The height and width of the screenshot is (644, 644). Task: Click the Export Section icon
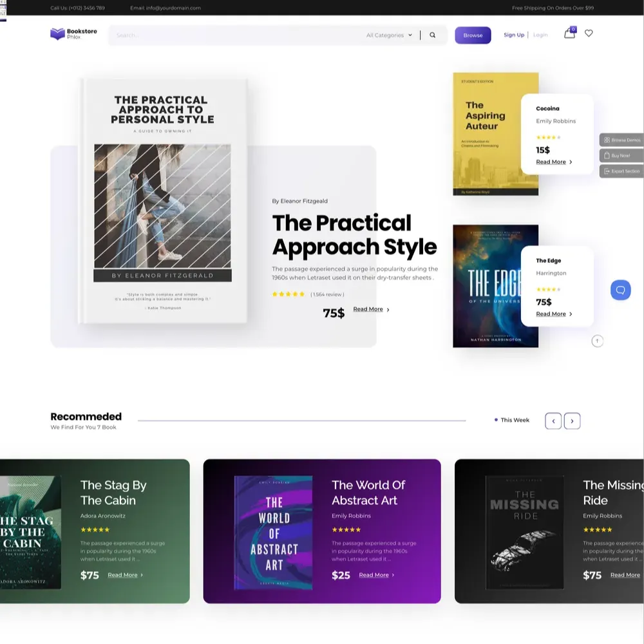(x=605, y=171)
